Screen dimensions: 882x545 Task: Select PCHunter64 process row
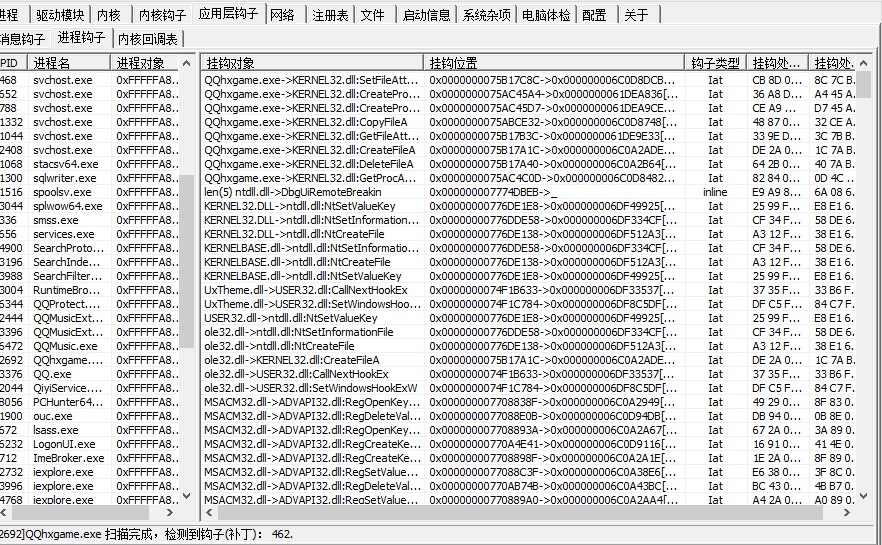pos(89,402)
